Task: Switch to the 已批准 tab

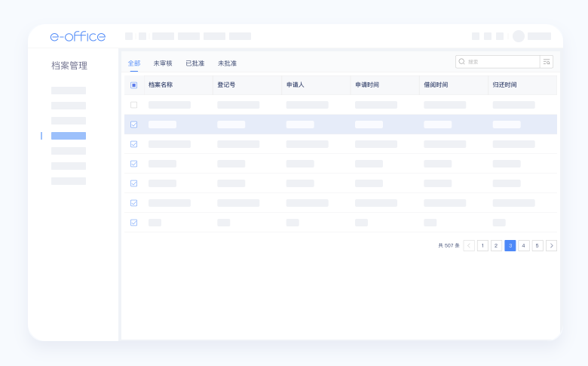Action: [194, 63]
